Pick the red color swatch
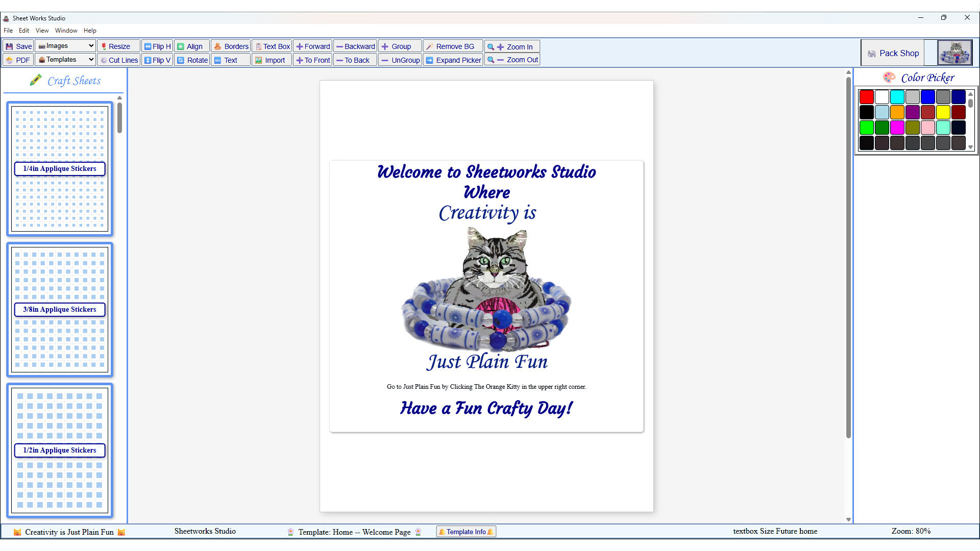 tap(866, 97)
